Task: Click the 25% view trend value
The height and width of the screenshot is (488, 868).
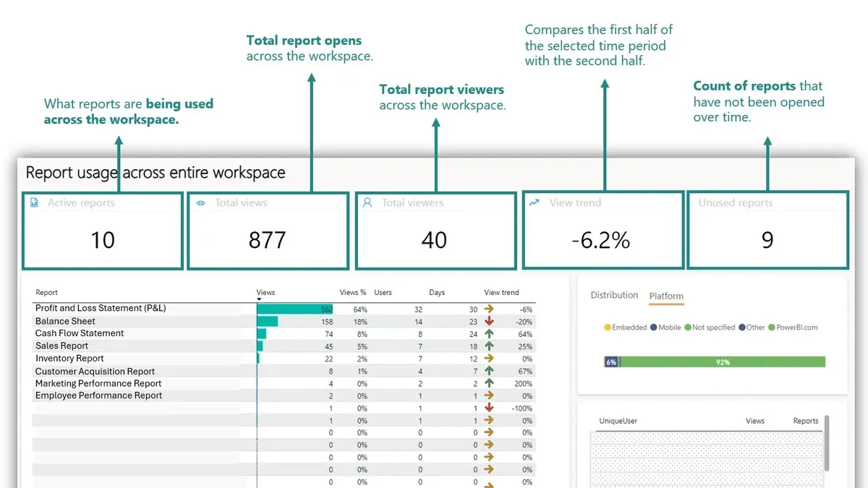Action: point(525,346)
